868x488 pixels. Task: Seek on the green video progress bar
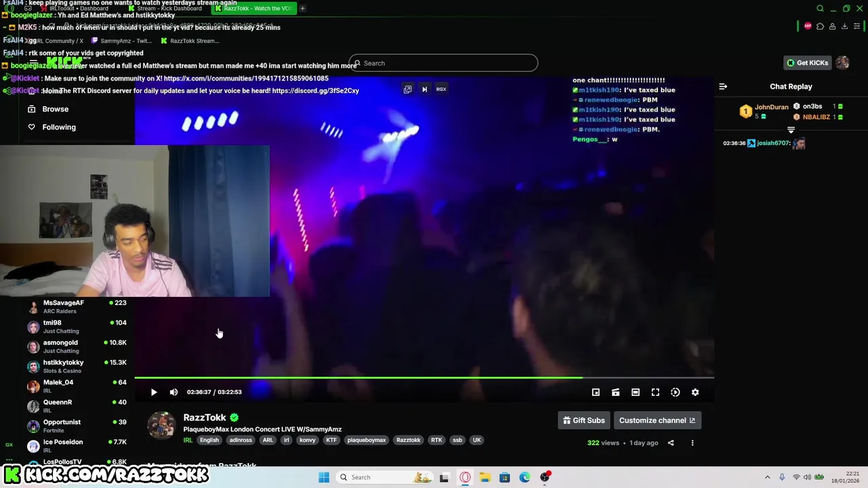tap(424, 378)
